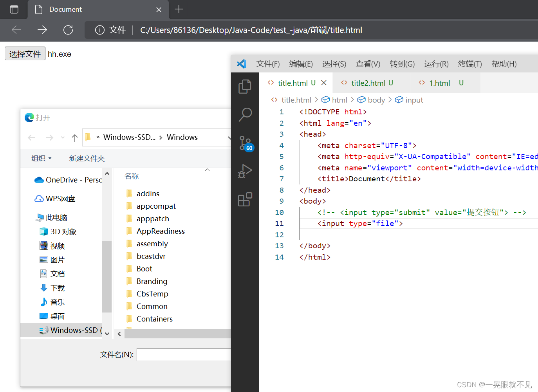Viewport: 538px width, 392px height.
Task: Select WPS网盘 in navigation pane
Action: click(55, 199)
